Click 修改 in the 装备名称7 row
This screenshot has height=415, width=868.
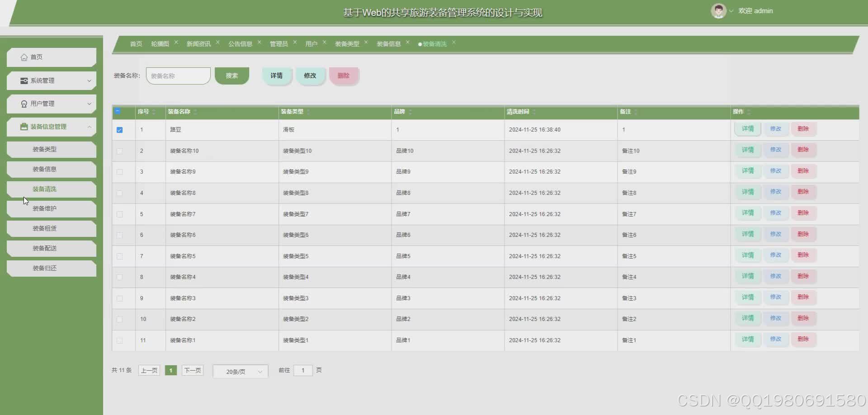[x=776, y=213]
